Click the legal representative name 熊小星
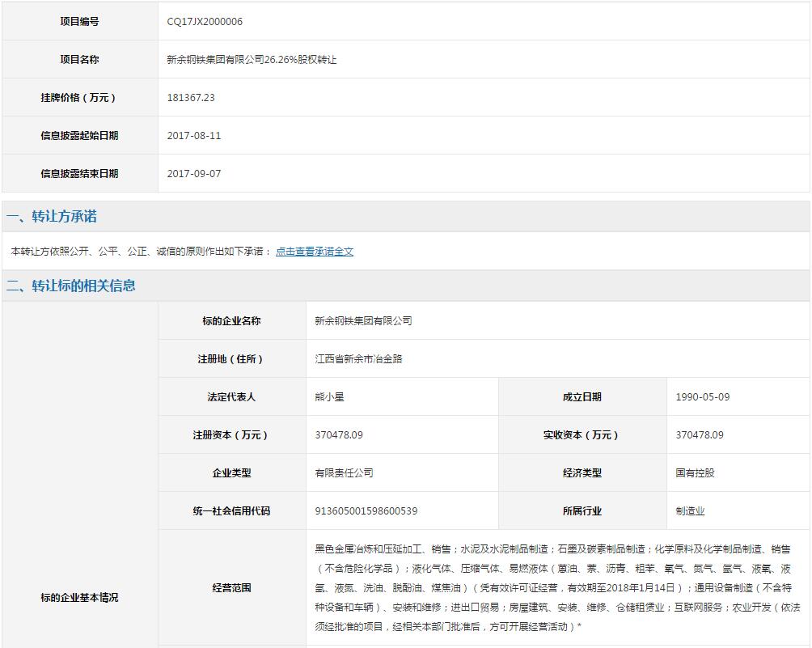Viewport: 812px width, 648px height. tap(329, 397)
